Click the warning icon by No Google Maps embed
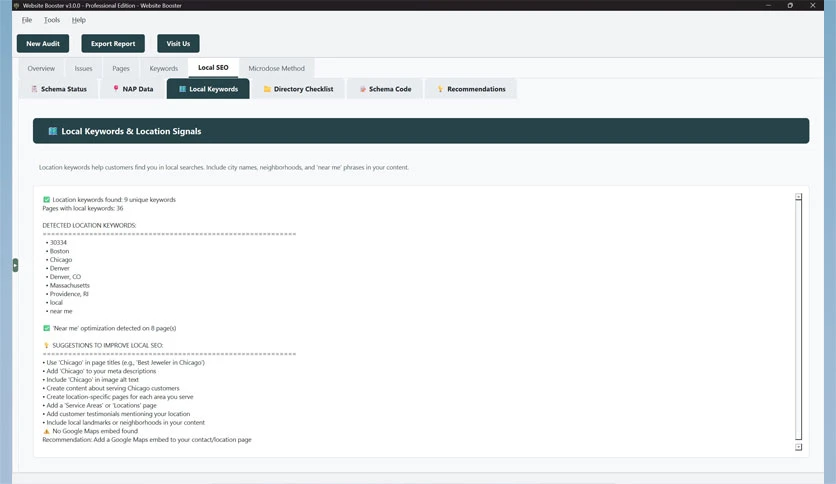This screenshot has height=484, width=836. (46, 431)
